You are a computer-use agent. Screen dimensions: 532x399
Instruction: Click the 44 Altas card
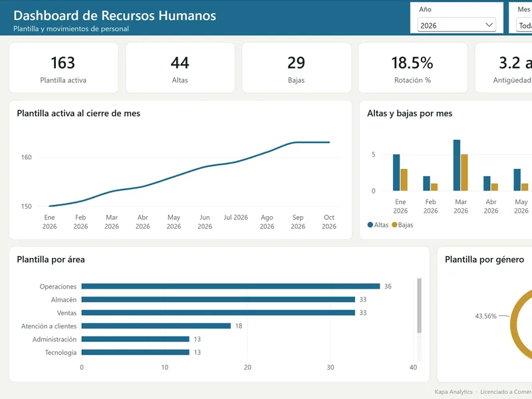[x=180, y=68]
